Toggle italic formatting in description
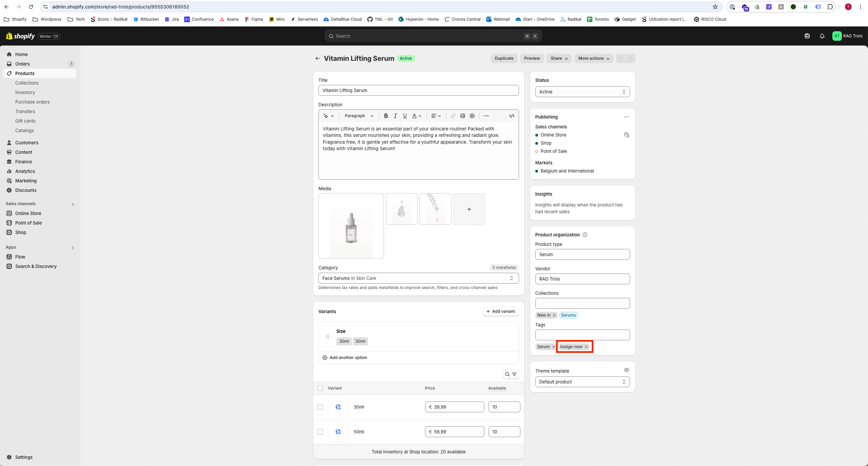 pyautogui.click(x=395, y=116)
